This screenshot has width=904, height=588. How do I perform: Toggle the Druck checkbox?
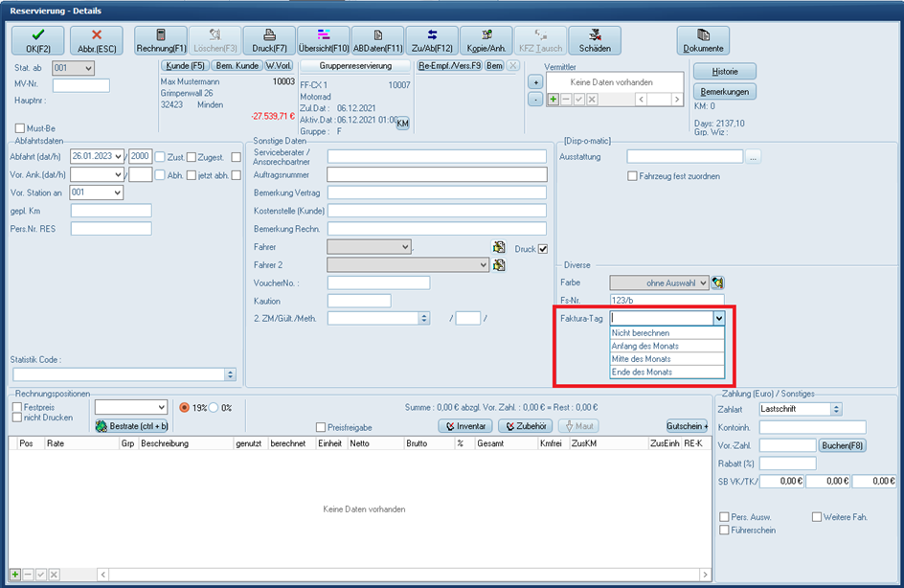(x=544, y=249)
